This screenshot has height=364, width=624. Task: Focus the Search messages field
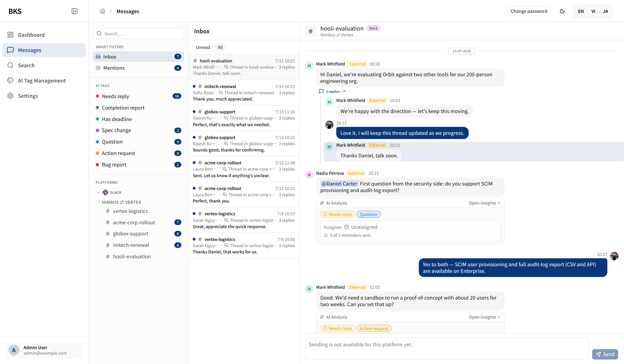point(138,33)
